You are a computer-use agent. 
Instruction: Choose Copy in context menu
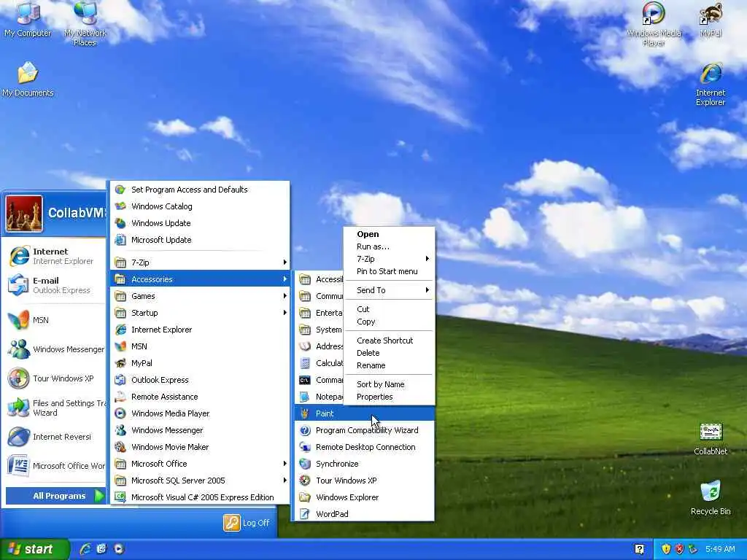(x=390, y=322)
